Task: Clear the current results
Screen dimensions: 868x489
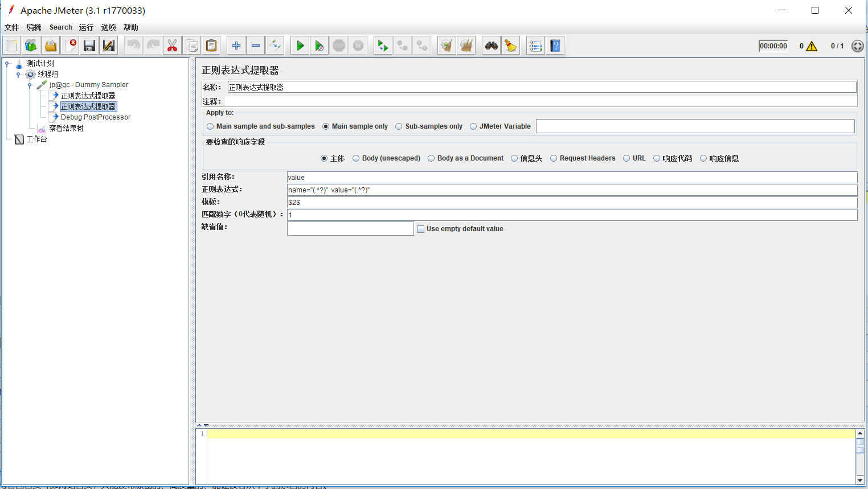Action: tap(447, 46)
